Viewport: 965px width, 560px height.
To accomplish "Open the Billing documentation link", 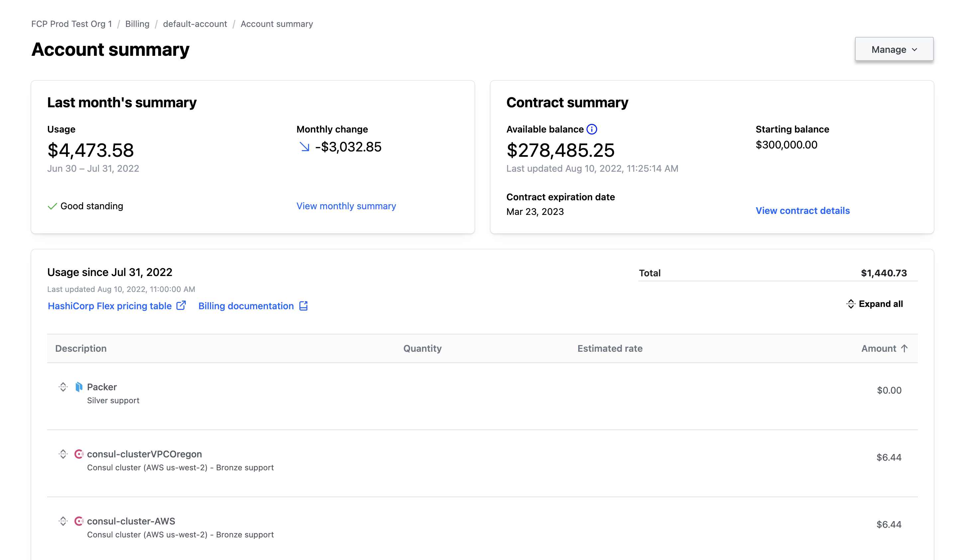I will 246,306.
